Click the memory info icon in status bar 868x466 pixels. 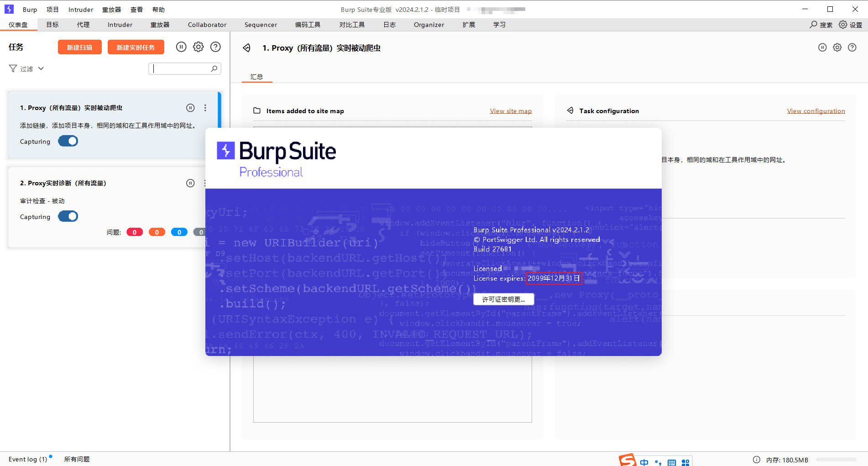[756, 460]
